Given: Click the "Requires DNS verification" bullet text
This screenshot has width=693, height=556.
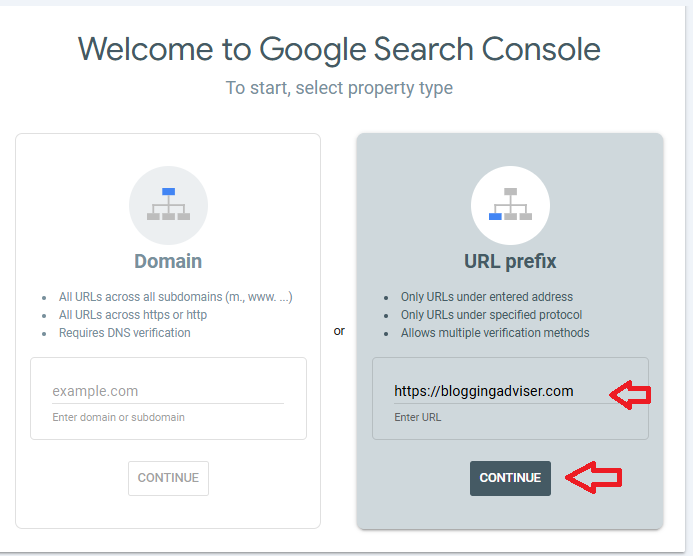Looking at the screenshot, I should point(125,333).
